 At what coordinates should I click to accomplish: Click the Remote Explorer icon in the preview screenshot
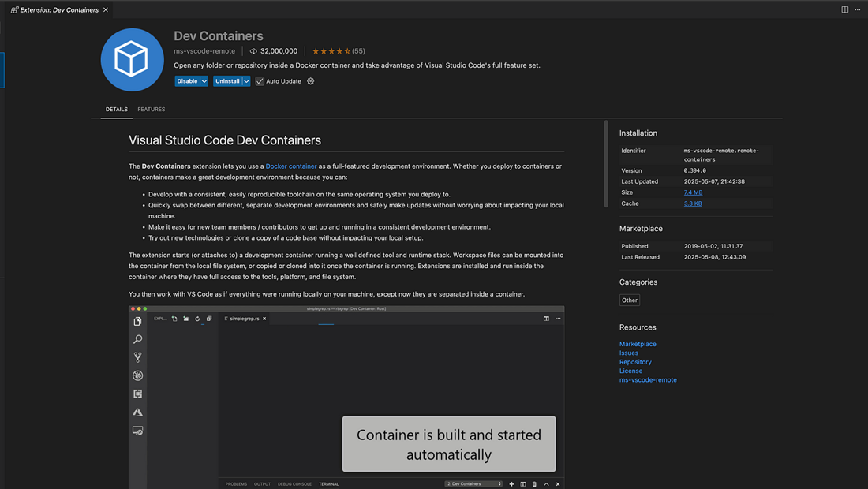pos(137,430)
